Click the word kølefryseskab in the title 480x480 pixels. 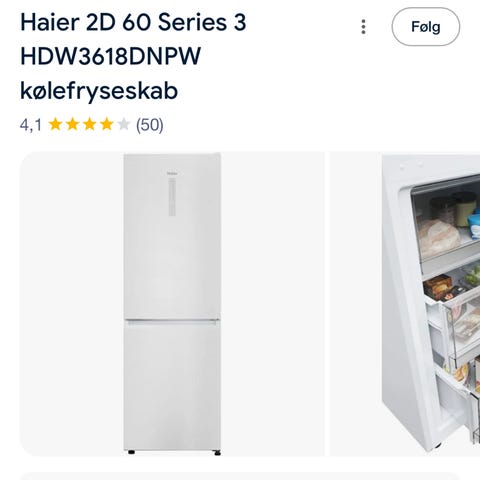click(99, 91)
